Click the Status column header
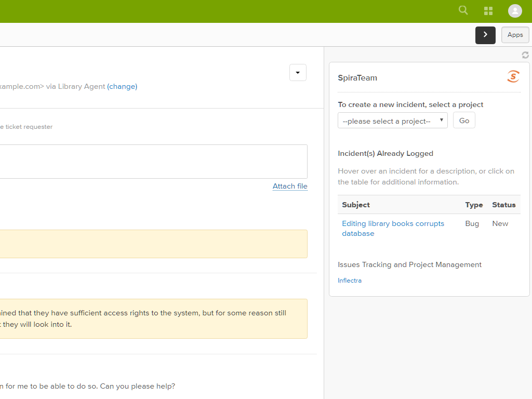Screen dimensions: 532x399 click(503, 205)
